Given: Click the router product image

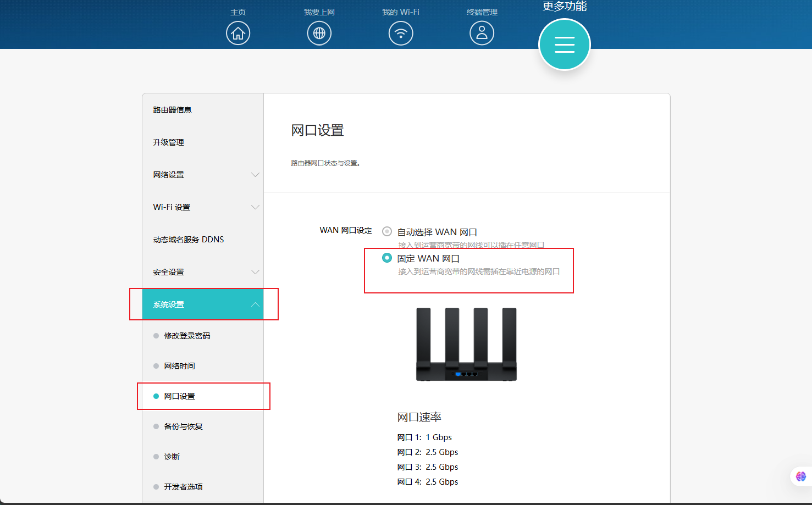Looking at the screenshot, I should click(x=466, y=343).
